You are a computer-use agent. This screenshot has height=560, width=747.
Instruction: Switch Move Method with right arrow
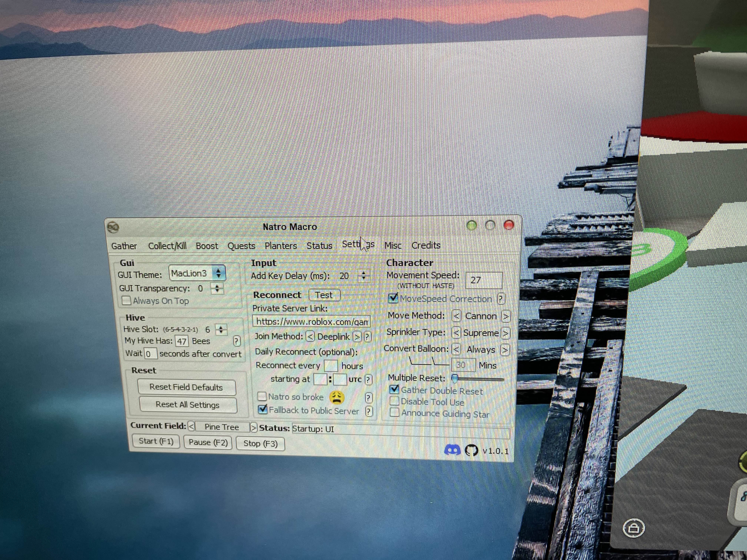[506, 316]
